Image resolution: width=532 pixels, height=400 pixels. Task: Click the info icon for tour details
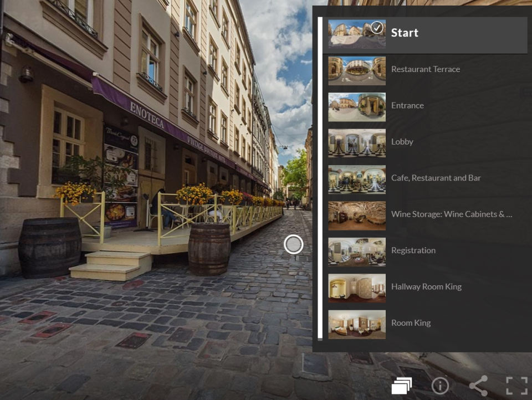pos(439,385)
